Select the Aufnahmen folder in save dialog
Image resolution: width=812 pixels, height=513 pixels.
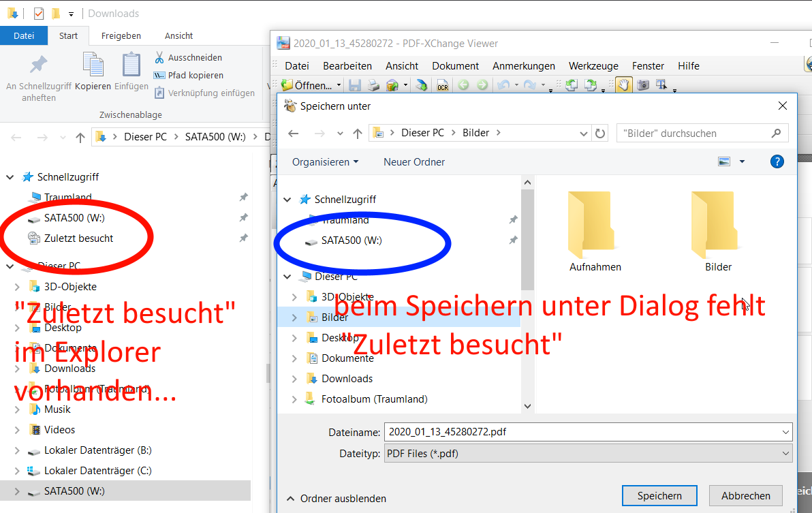[595, 232]
